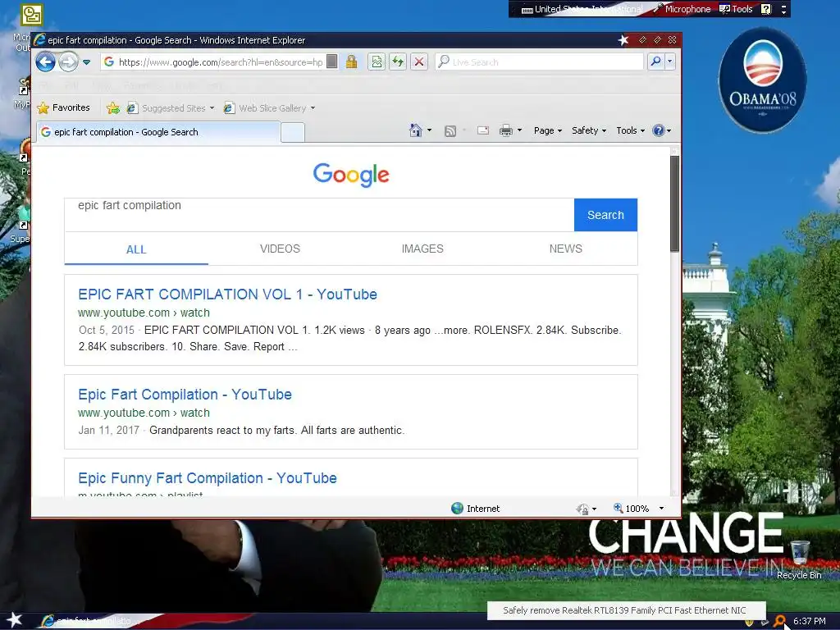Open the Favorites star button
Screen dimensions: 840x630
pyautogui.click(x=63, y=107)
